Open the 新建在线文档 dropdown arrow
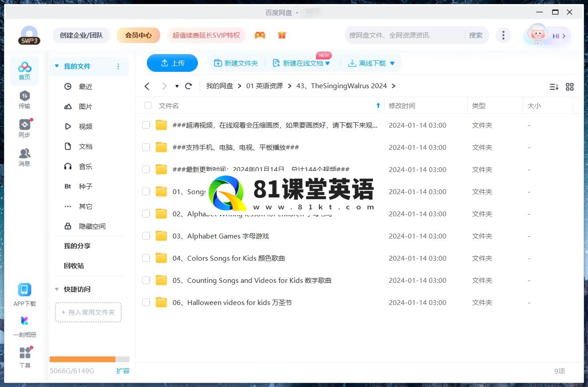Image resolution: width=588 pixels, height=387 pixels. pos(328,63)
